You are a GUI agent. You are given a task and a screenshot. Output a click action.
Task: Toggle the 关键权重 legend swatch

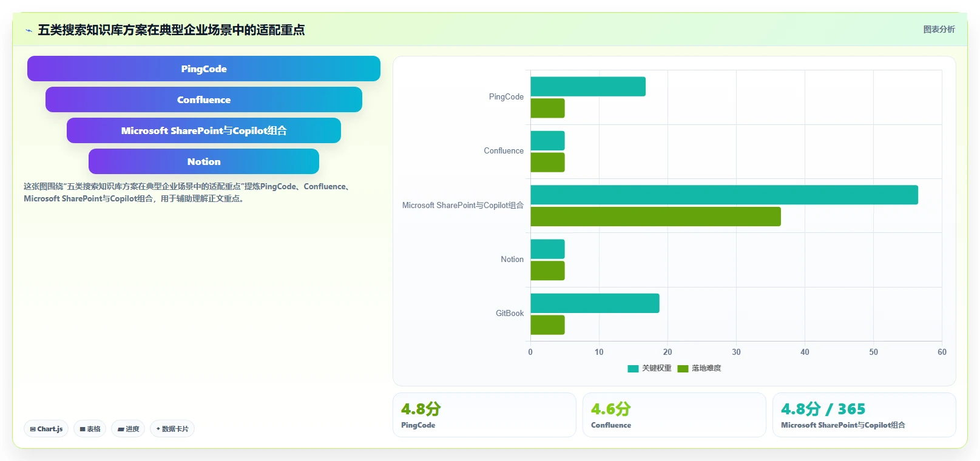[x=633, y=368]
